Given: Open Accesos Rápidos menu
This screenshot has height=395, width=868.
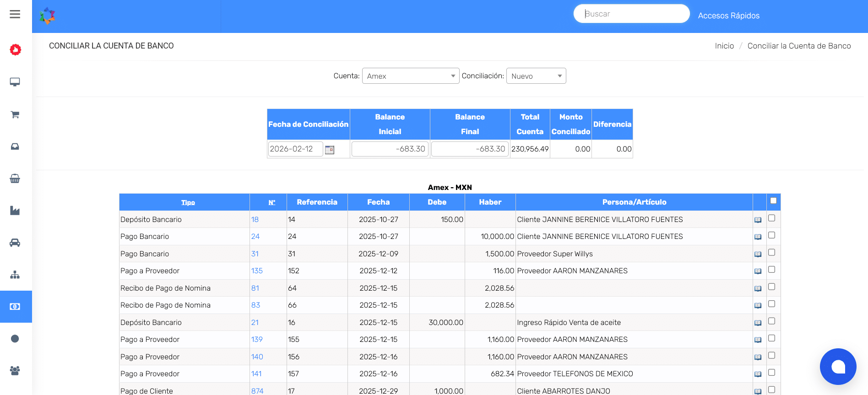Looking at the screenshot, I should (x=728, y=16).
